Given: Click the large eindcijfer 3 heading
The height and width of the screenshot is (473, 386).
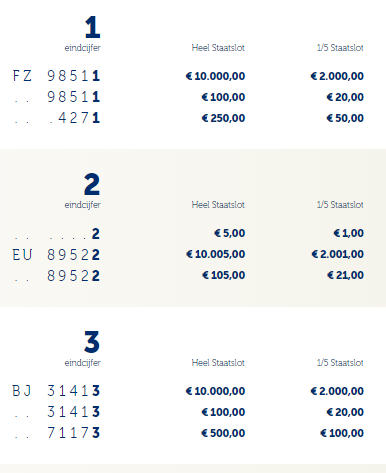Looking at the screenshot, I should tap(92, 342).
